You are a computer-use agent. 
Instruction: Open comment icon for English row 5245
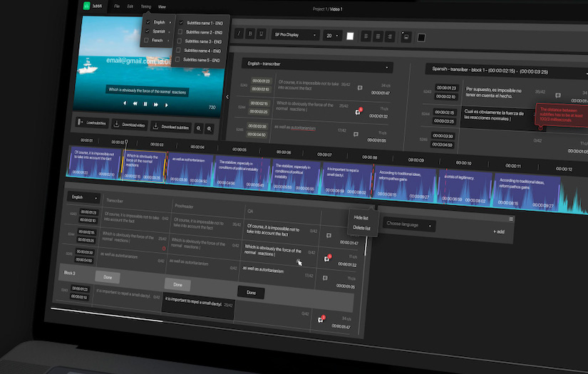point(356,134)
